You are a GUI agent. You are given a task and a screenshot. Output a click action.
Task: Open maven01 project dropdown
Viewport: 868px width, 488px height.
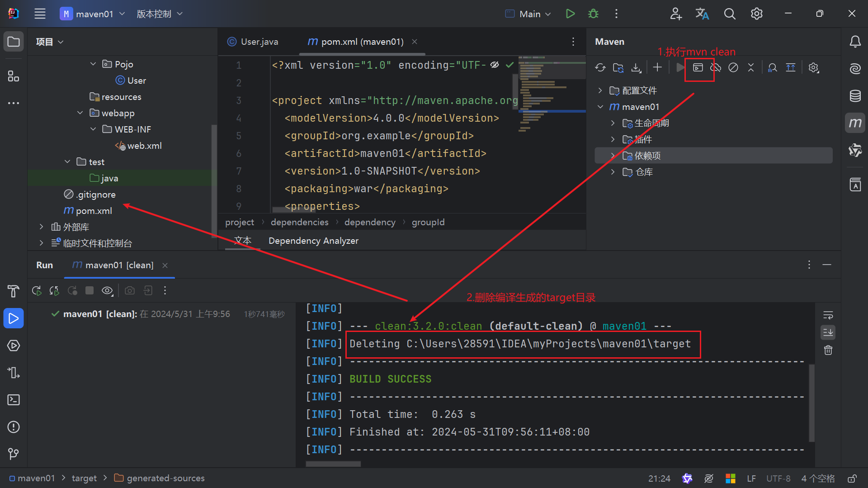pyautogui.click(x=93, y=14)
